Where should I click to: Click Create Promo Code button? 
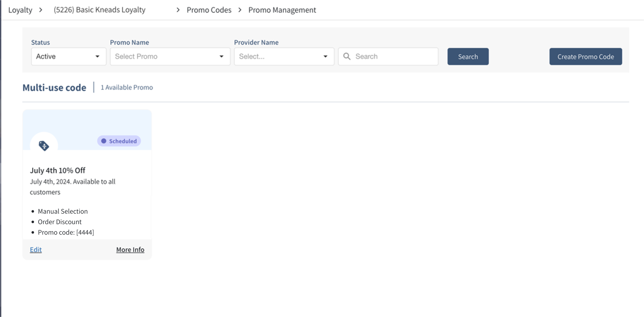pos(586,56)
